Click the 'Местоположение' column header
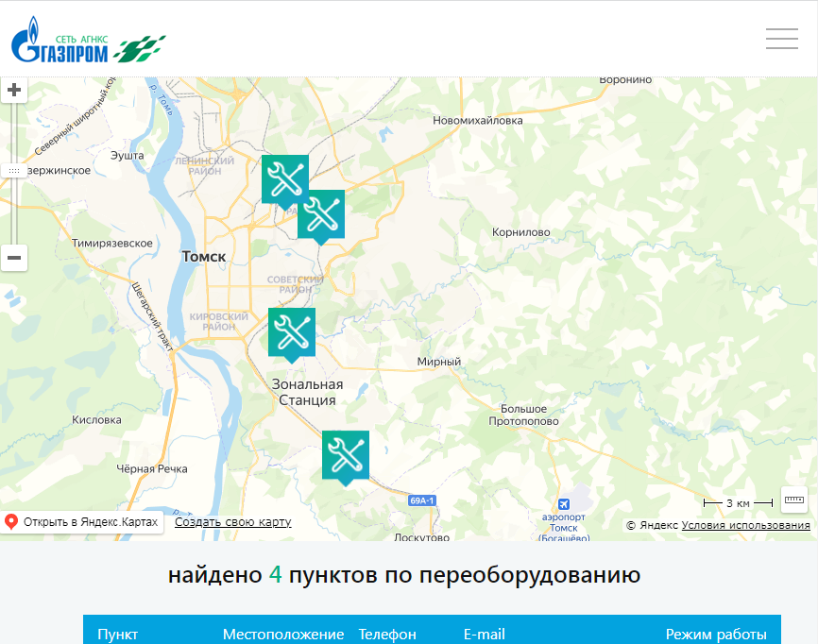 [x=283, y=635]
